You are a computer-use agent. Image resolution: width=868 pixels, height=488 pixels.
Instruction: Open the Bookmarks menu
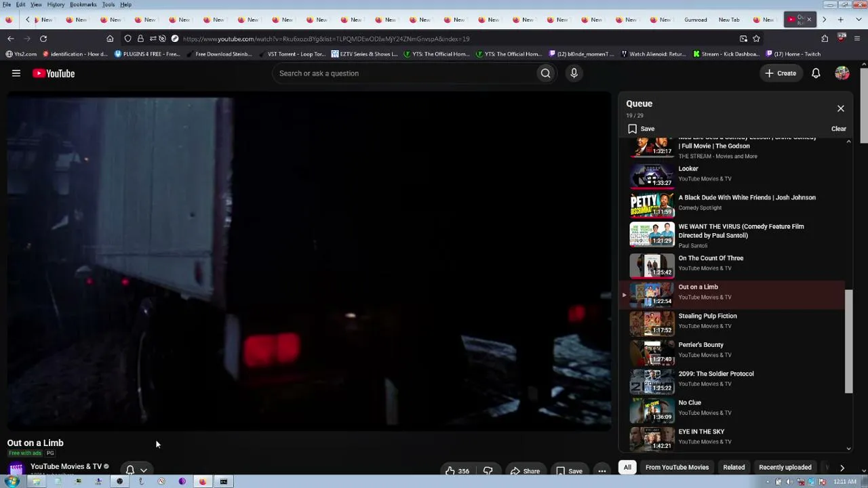tap(83, 5)
